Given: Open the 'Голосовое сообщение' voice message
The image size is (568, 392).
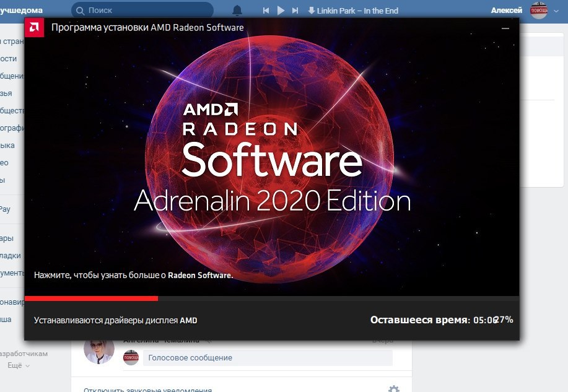Looking at the screenshot, I should (268, 358).
